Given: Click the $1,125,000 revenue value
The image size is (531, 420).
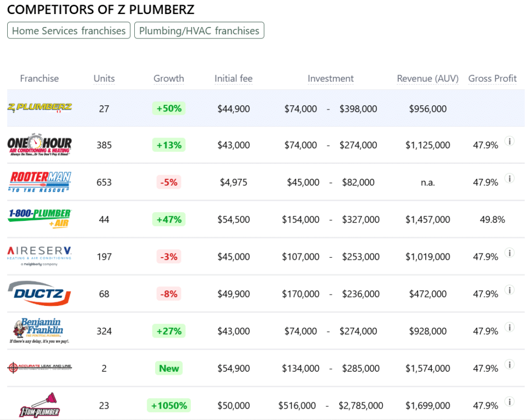Looking at the screenshot, I should [x=428, y=145].
